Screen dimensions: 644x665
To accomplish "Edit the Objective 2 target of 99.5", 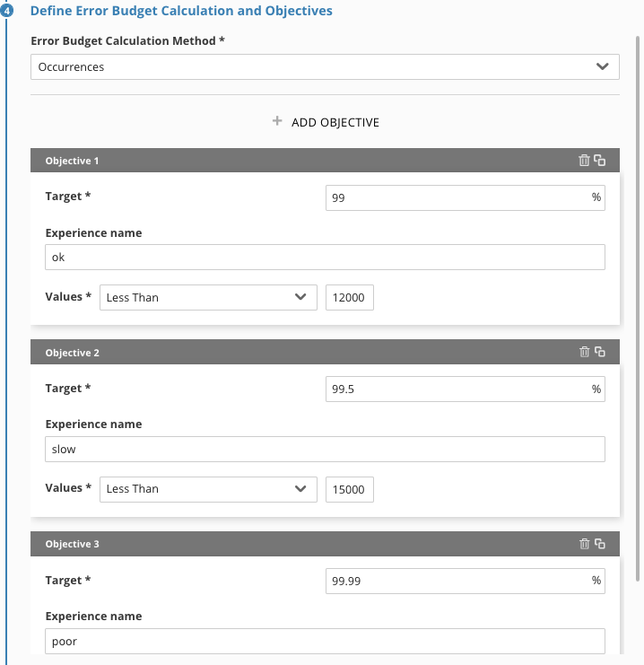I will [466, 389].
